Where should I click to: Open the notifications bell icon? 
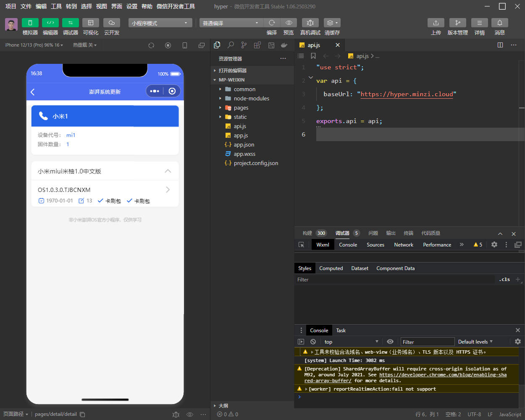click(x=500, y=23)
